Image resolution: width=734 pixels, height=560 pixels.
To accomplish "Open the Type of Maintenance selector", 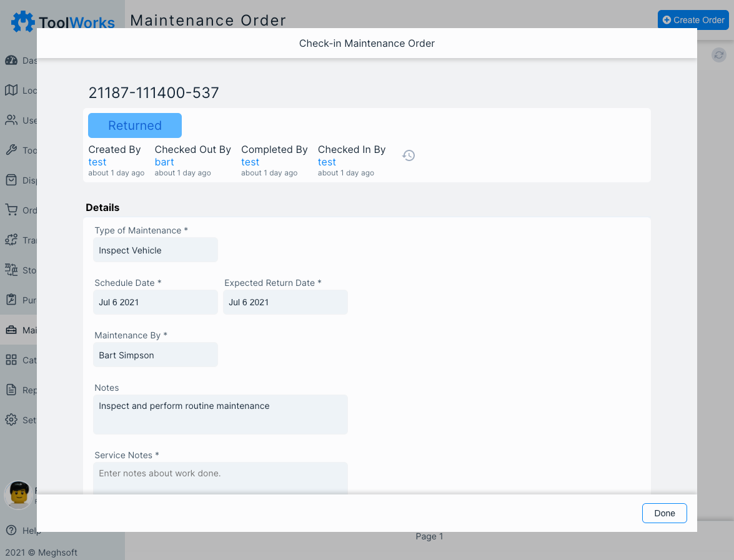I will (155, 250).
